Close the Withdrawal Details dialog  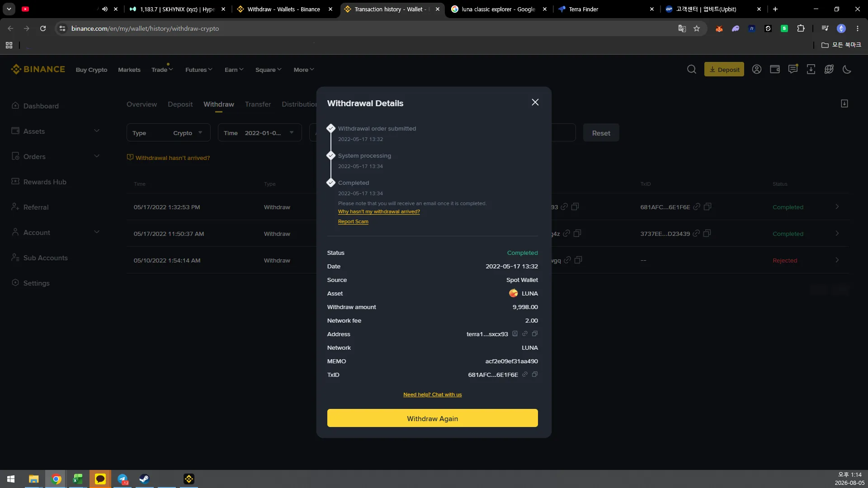[x=535, y=103]
